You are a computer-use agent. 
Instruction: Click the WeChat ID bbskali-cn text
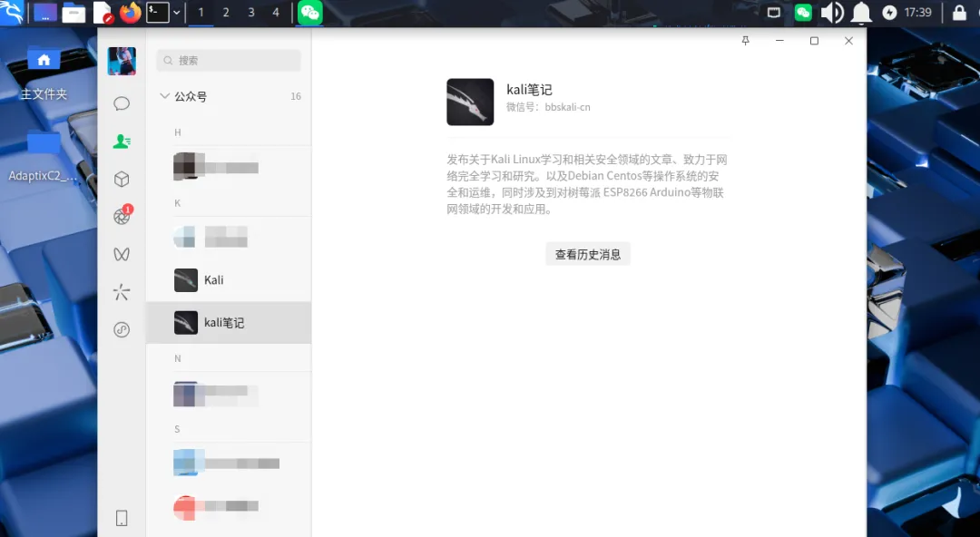coord(567,107)
